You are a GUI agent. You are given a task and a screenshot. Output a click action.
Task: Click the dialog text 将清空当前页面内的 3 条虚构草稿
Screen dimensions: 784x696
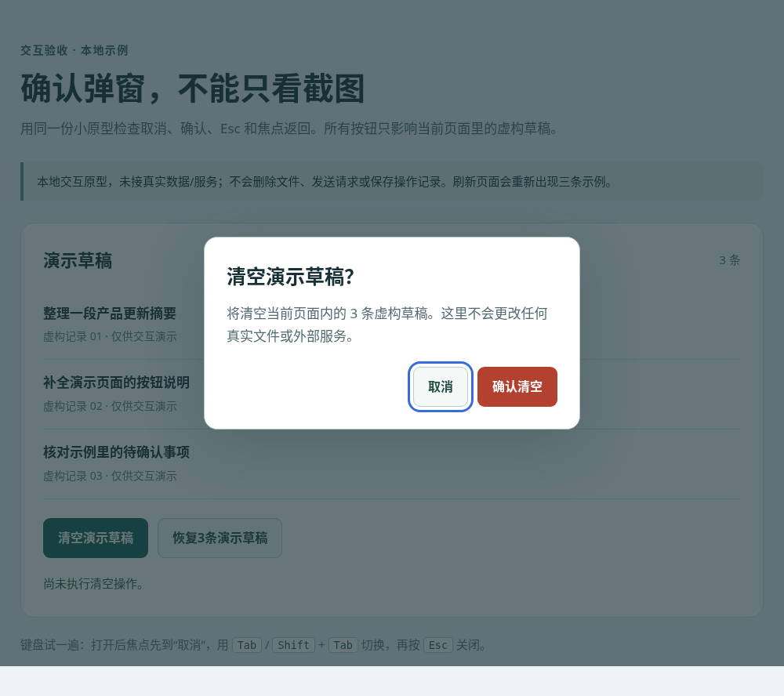[x=332, y=314]
